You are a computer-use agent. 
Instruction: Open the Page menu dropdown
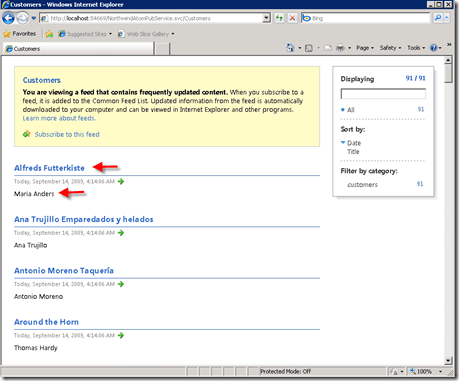[365, 48]
